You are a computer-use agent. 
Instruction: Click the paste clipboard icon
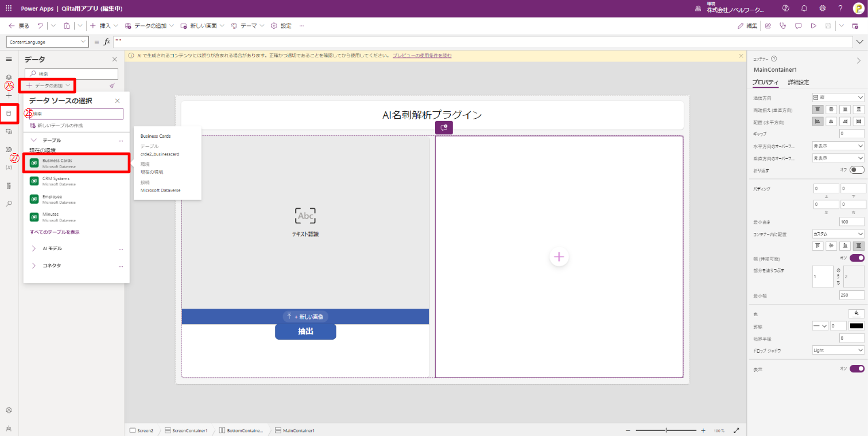coord(67,26)
